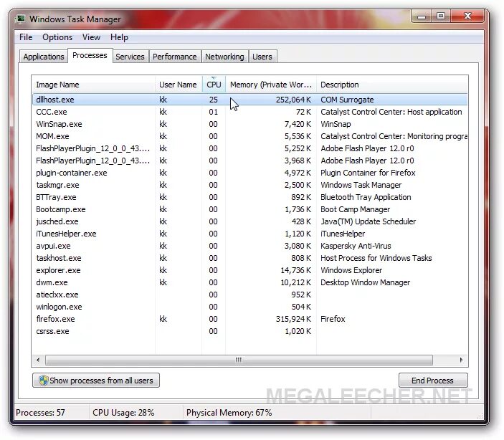Click the COM Surrogate description
This screenshot has width=504, height=440.
[x=347, y=100]
